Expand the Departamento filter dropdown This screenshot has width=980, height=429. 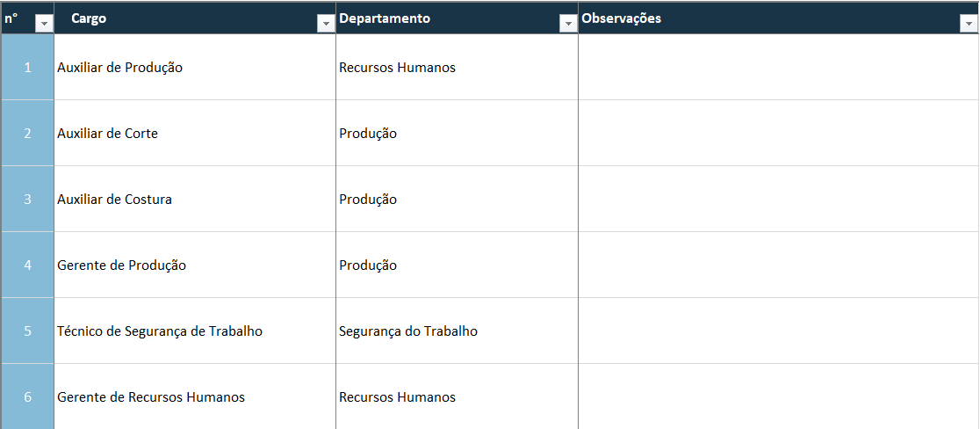point(567,25)
